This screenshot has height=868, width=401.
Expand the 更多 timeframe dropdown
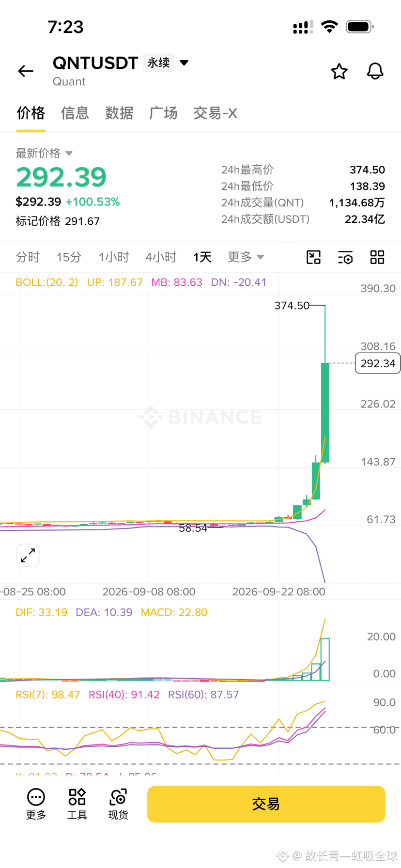point(246,257)
